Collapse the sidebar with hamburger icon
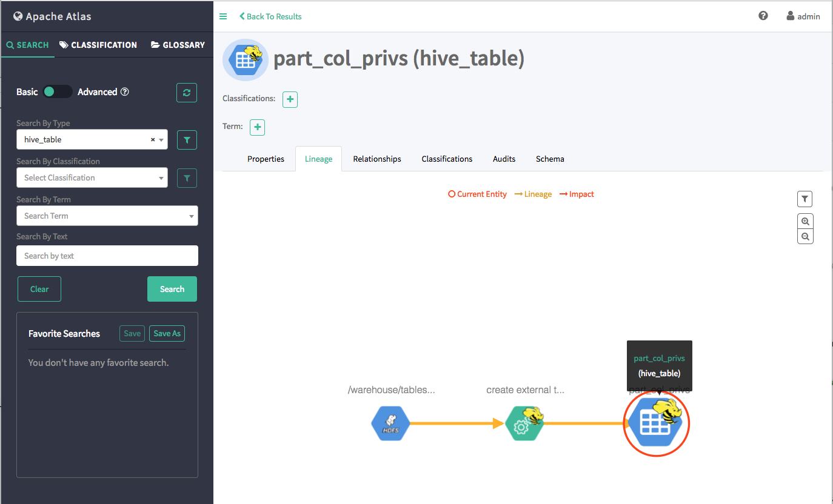The width and height of the screenshot is (833, 504). pos(223,16)
